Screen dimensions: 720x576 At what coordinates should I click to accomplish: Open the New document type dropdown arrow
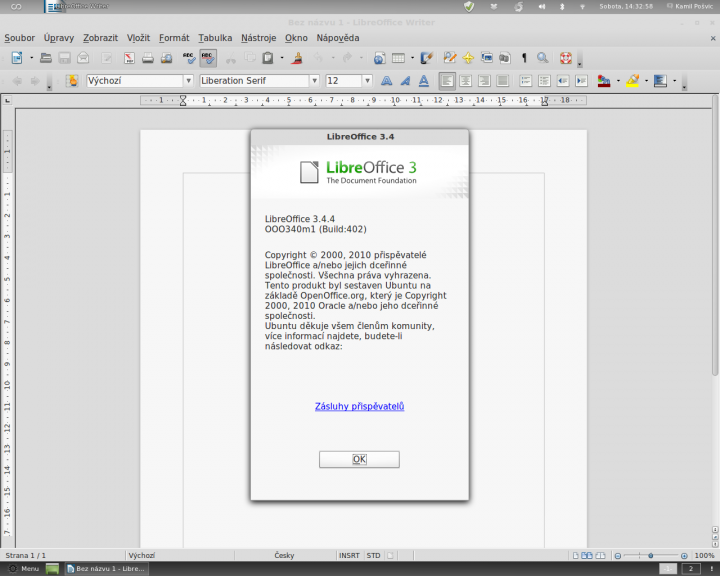coord(31,58)
